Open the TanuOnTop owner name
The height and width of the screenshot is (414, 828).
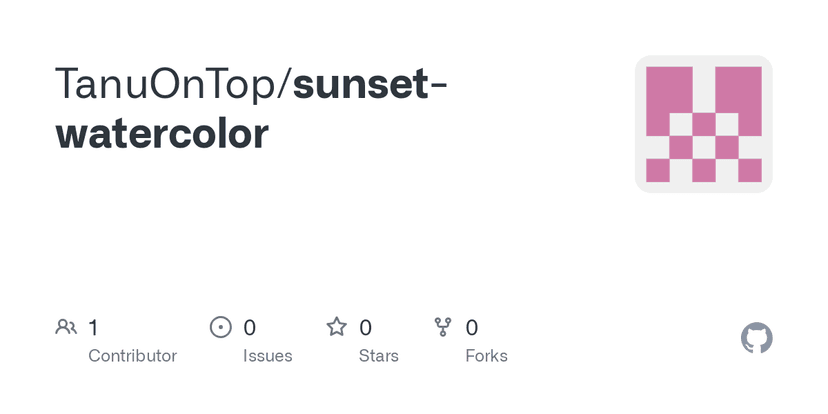click(x=168, y=86)
